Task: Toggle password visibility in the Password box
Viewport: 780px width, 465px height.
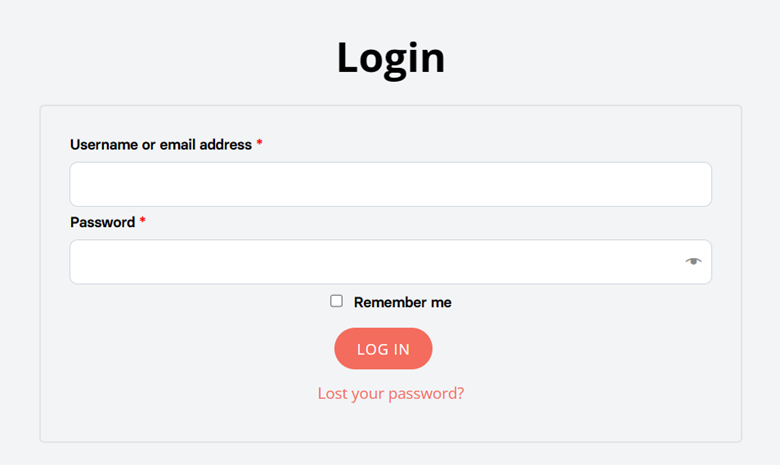Action: click(693, 261)
